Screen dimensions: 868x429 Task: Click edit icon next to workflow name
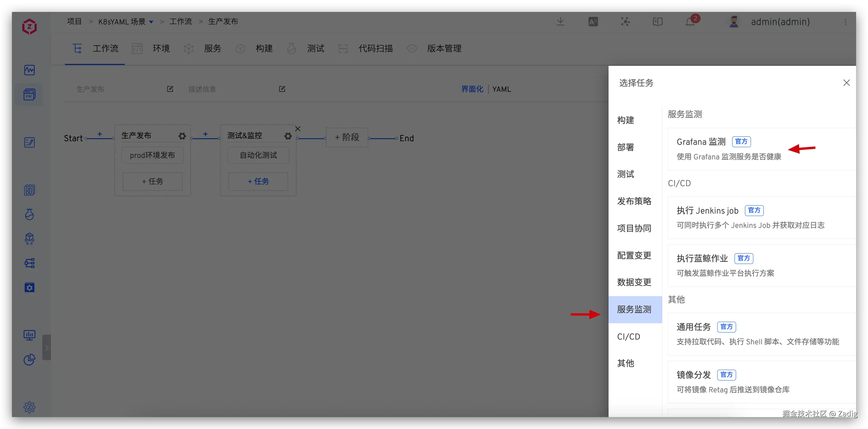170,89
